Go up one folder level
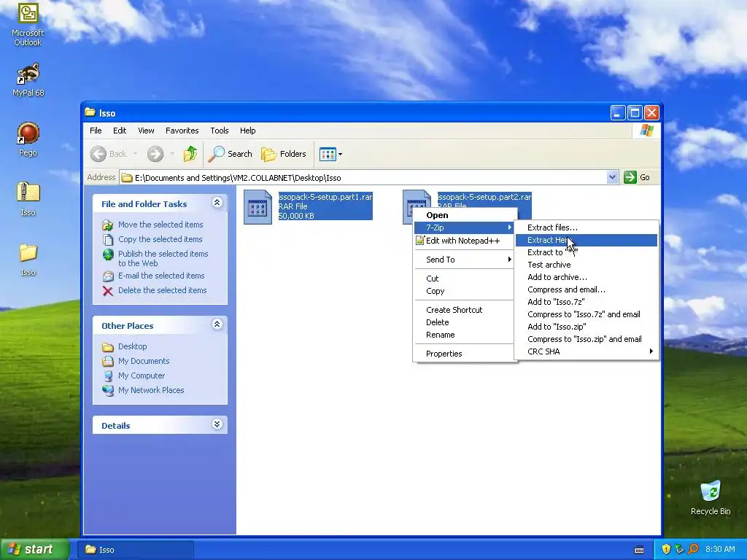747x560 pixels. click(x=190, y=154)
